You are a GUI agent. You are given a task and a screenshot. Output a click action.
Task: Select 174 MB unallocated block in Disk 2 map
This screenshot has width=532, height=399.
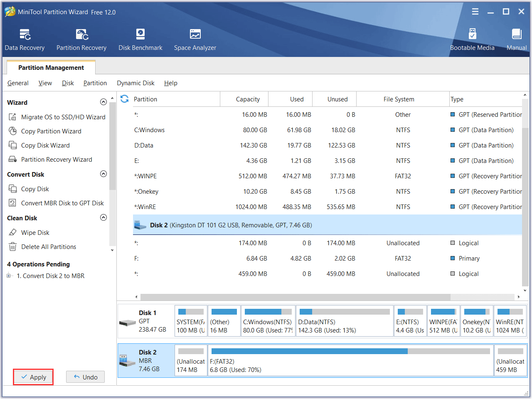(191, 360)
